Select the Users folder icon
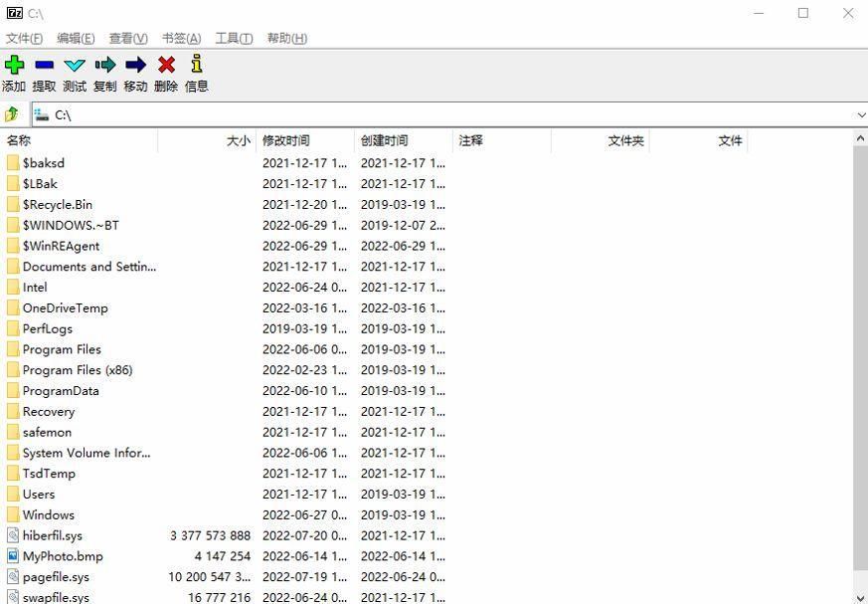This screenshot has height=604, width=868. [x=13, y=494]
